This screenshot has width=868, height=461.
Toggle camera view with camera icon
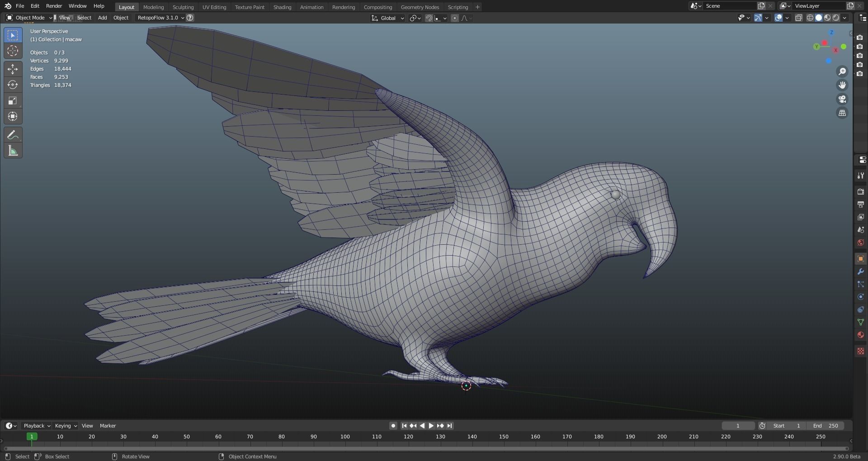click(842, 99)
